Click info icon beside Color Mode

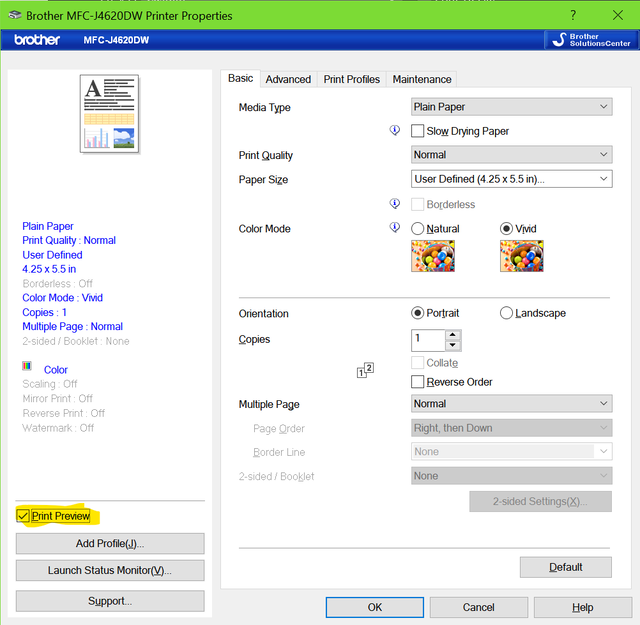[395, 227]
